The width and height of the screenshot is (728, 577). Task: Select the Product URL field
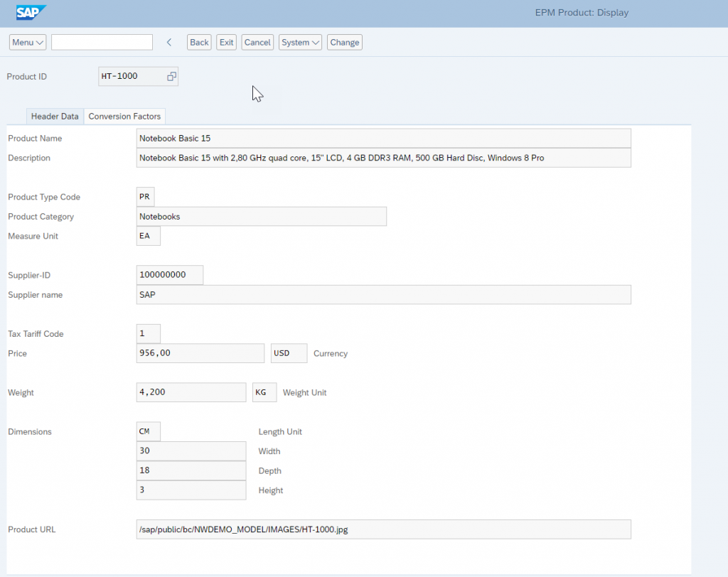pyautogui.click(x=383, y=529)
